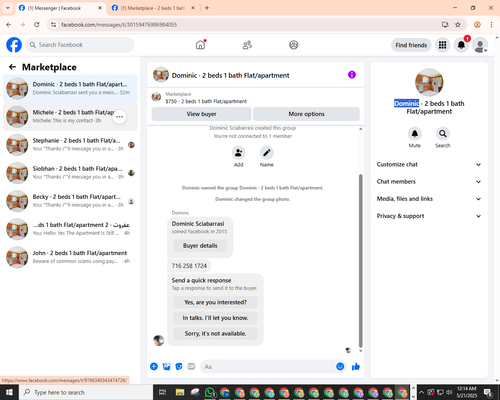The width and height of the screenshot is (500, 400).
Task: Click the chat scroll-up arrow
Action: pos(360,129)
